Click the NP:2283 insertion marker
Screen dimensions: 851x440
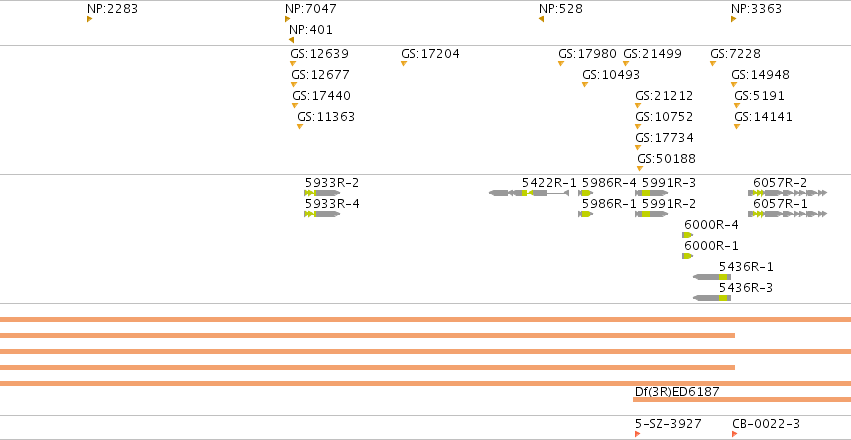pos(90,19)
